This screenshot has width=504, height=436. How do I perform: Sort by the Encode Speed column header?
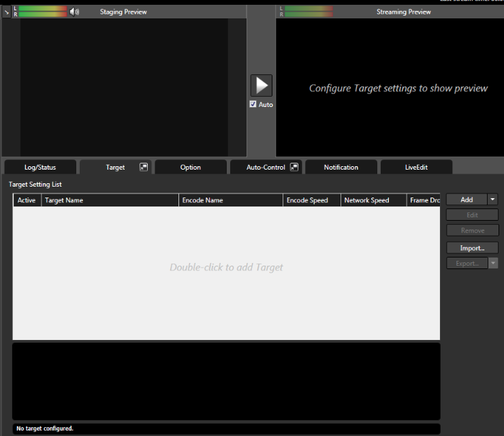coord(312,200)
